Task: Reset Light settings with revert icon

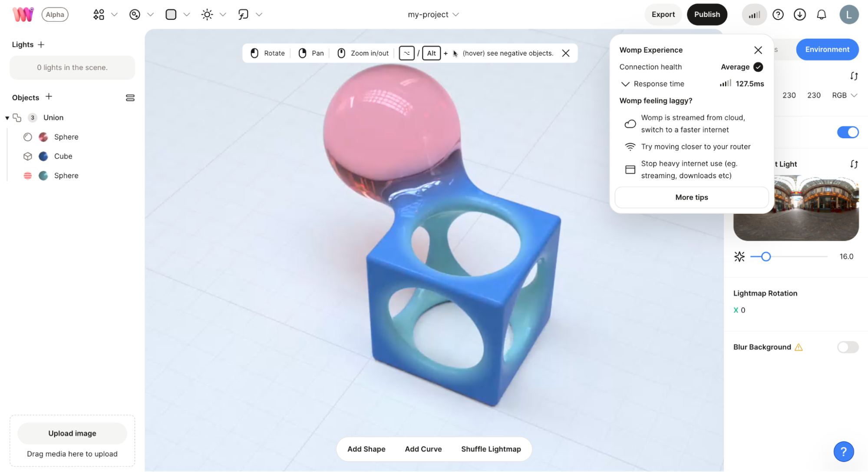Action: [x=854, y=164]
